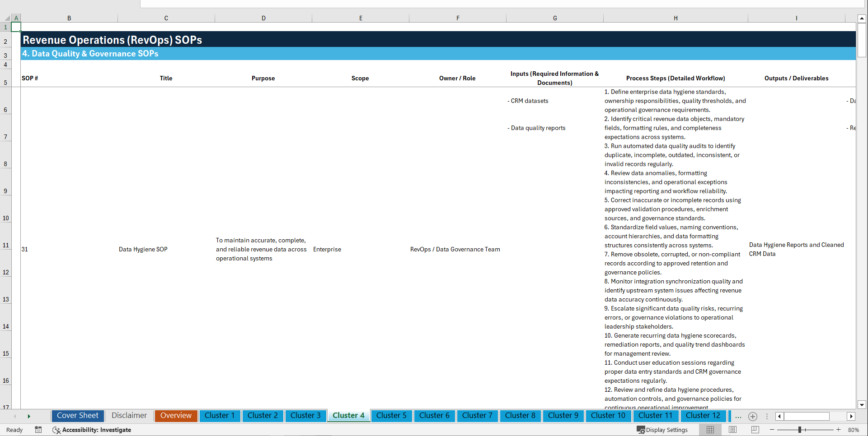Click the vertical scrollbar thumb
This screenshot has height=436, width=868.
click(862, 40)
